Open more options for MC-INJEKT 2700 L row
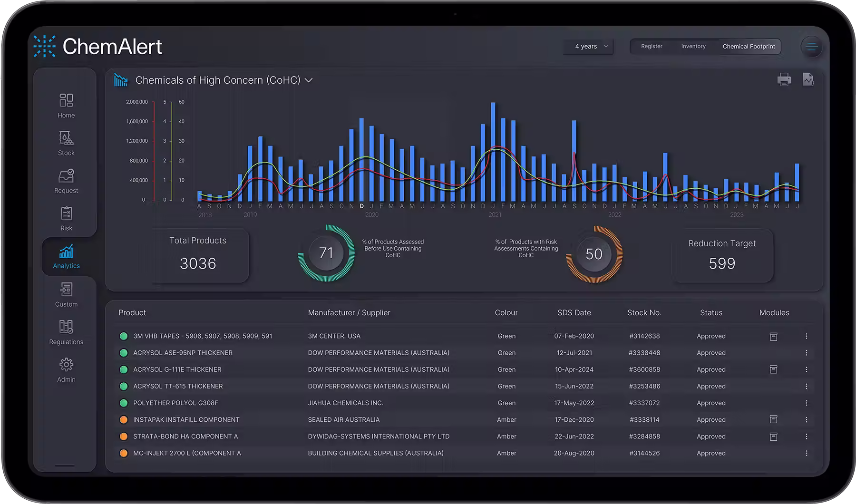 (806, 453)
